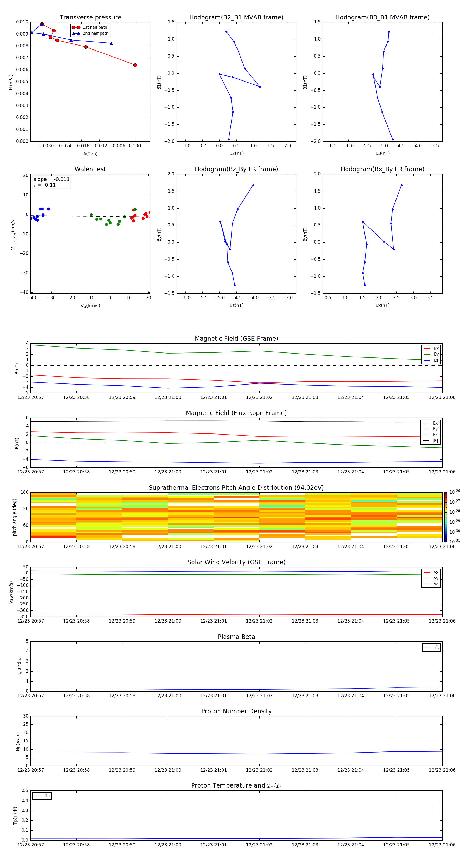Image resolution: width=473 pixels, height=868 pixels.
Task: Click the "slope = -0.011" annotation
Action: click(x=52, y=179)
